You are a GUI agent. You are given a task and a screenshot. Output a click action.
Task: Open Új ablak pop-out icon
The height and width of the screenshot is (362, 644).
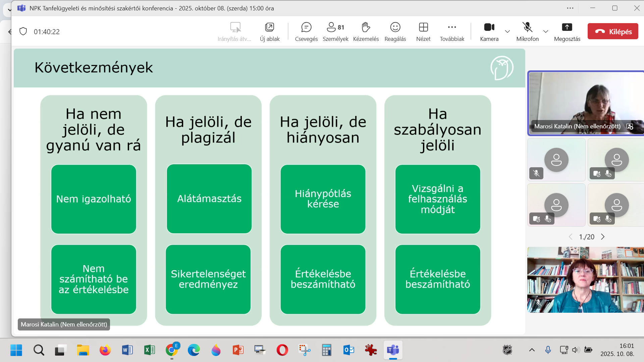click(269, 32)
